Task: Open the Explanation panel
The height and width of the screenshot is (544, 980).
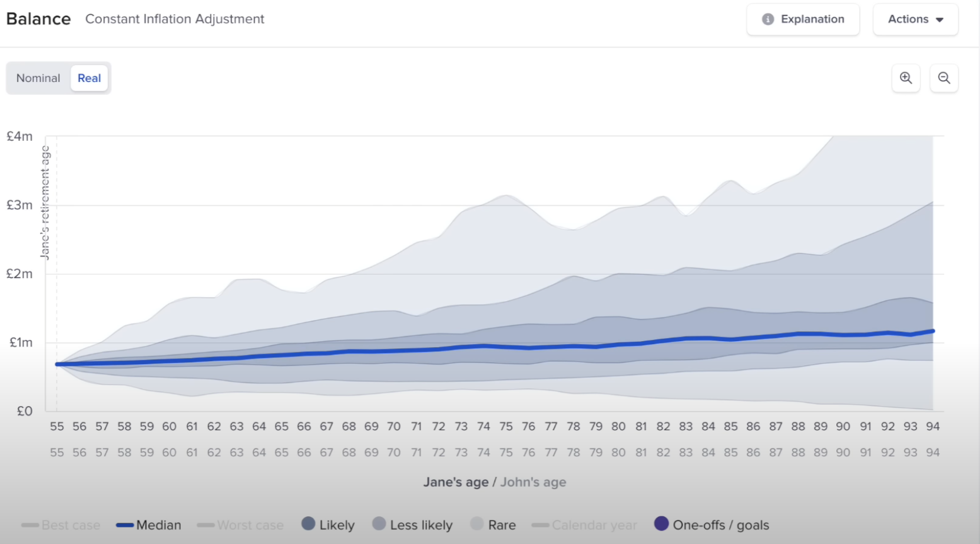Action: [803, 19]
